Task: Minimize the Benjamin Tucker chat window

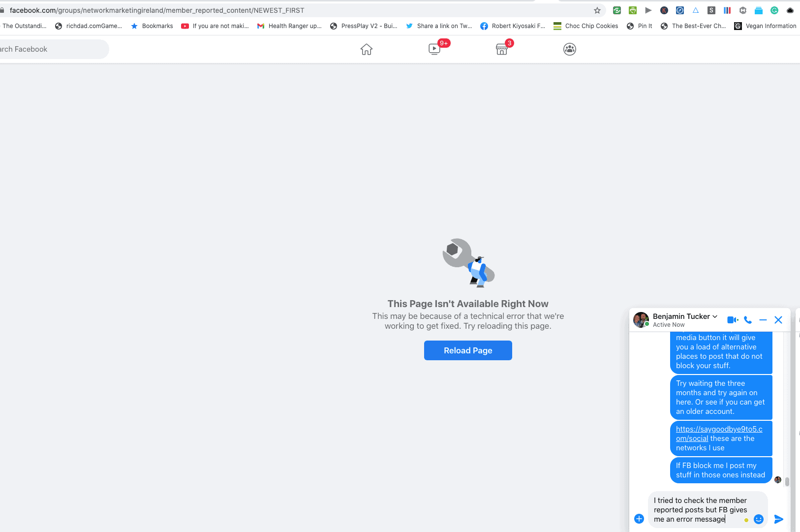Action: [x=763, y=320]
